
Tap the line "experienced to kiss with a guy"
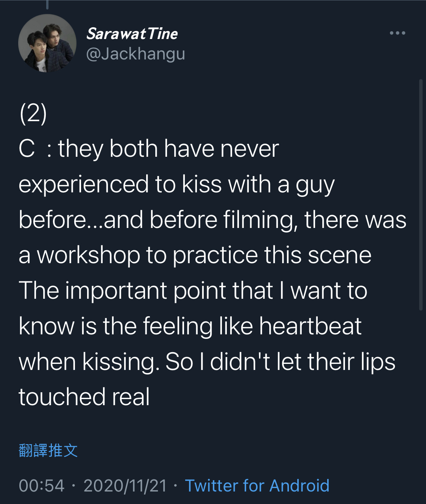(x=177, y=185)
